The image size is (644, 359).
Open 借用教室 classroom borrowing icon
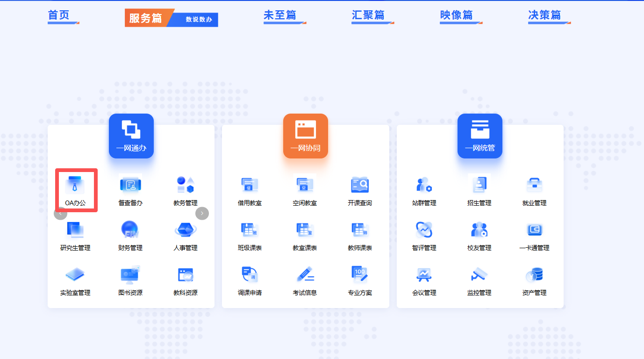coord(250,186)
